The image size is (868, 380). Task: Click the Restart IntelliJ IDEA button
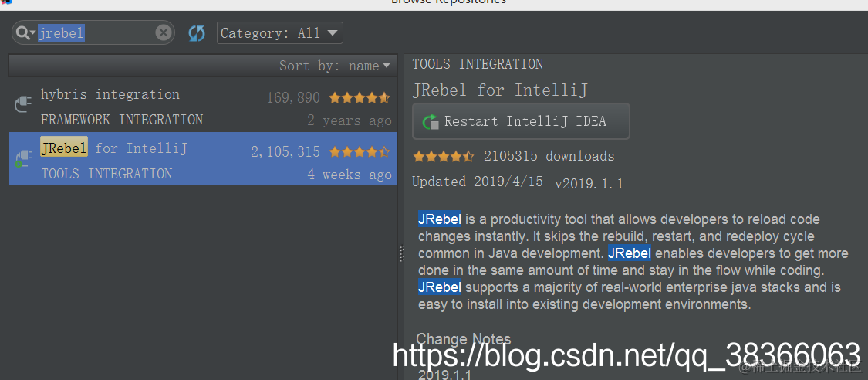coord(521,121)
